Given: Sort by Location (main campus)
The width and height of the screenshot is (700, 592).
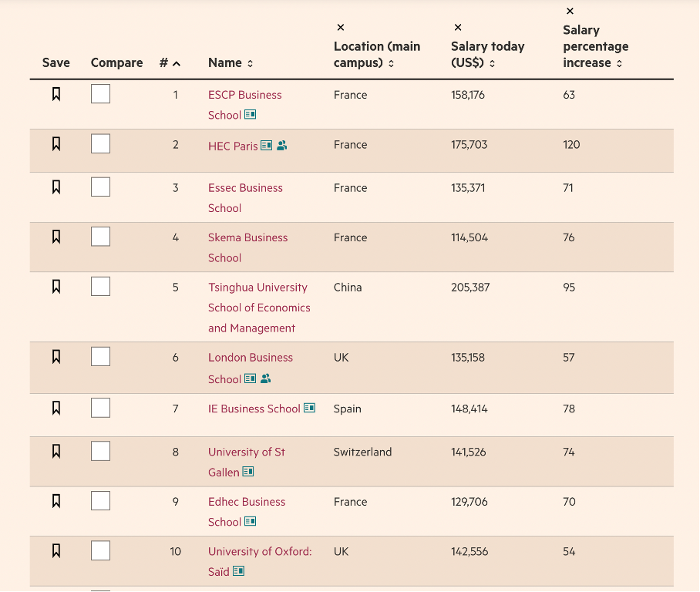Looking at the screenshot, I should [377, 55].
